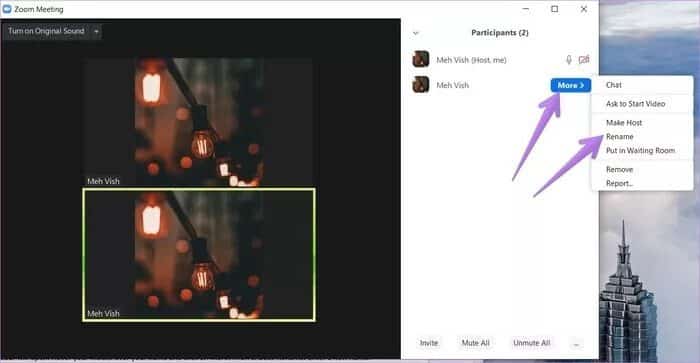
Task: Choose Ask to Start Video
Action: point(635,104)
